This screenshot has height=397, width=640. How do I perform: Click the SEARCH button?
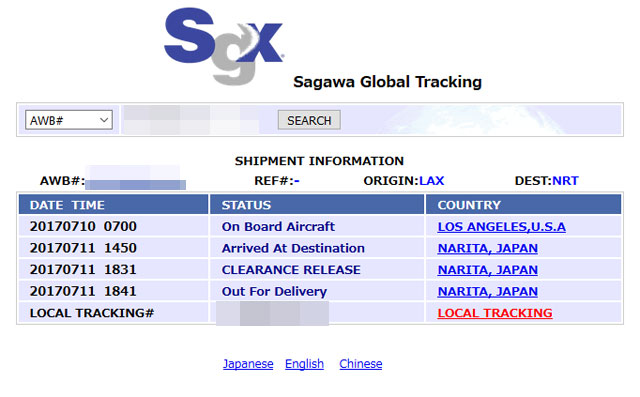[309, 120]
